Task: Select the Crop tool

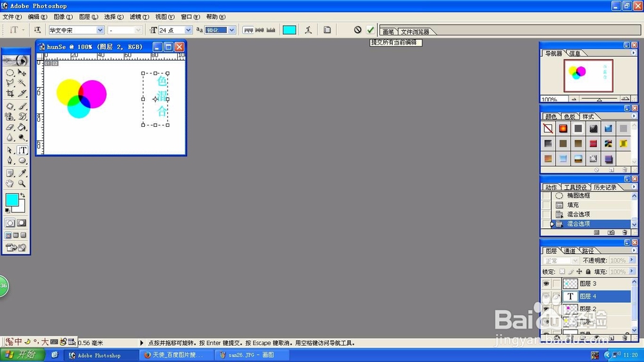Action: [10, 93]
